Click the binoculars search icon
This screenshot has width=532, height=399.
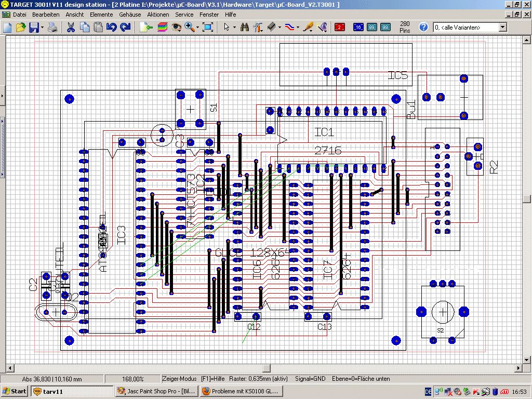coord(244,27)
